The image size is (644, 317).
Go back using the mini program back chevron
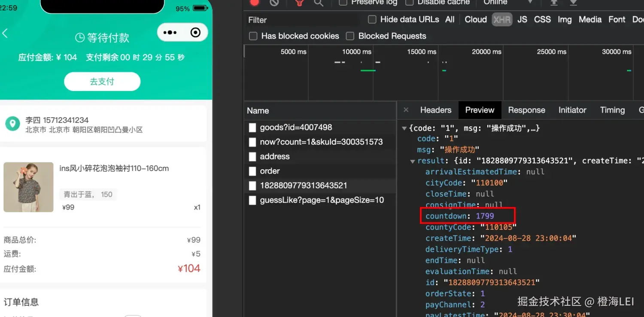[x=5, y=34]
